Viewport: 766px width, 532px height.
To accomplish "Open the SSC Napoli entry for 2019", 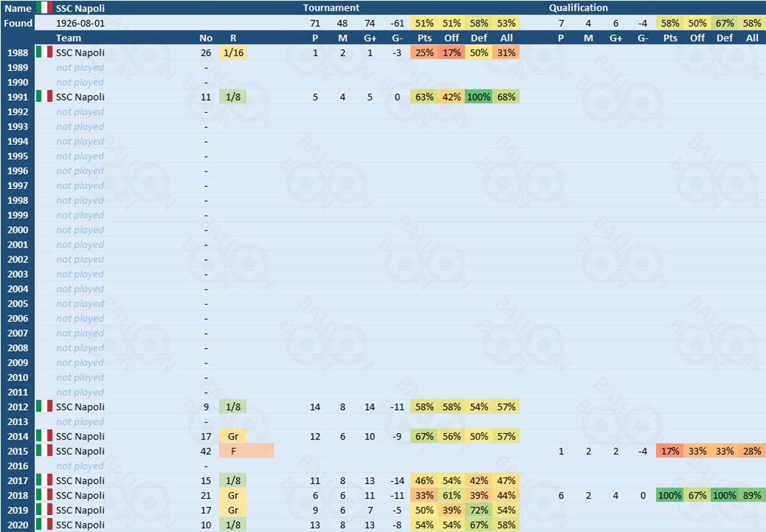I will (x=80, y=511).
